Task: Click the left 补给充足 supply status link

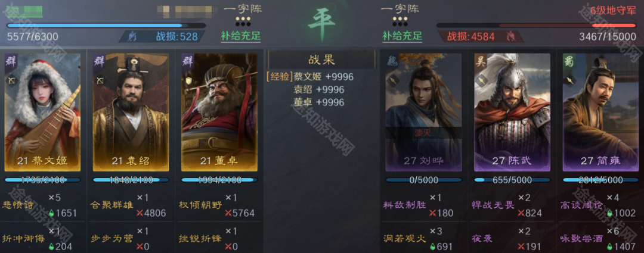Action: [241, 36]
